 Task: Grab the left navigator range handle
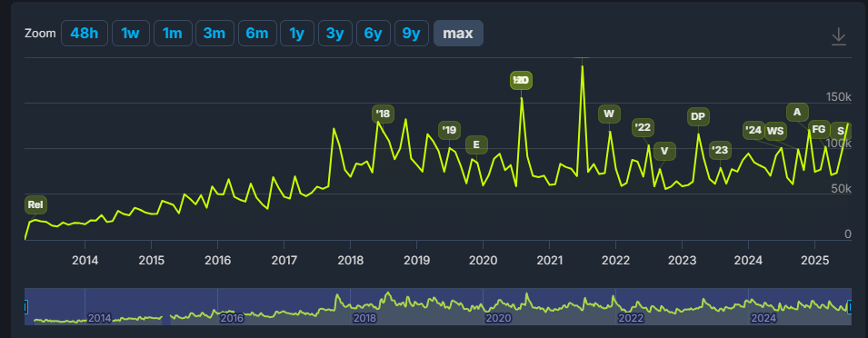[x=25, y=306]
